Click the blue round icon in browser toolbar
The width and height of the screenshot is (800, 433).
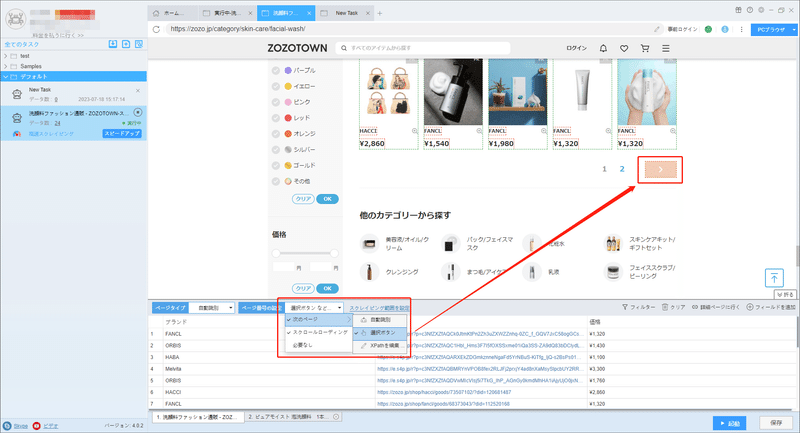(x=724, y=29)
